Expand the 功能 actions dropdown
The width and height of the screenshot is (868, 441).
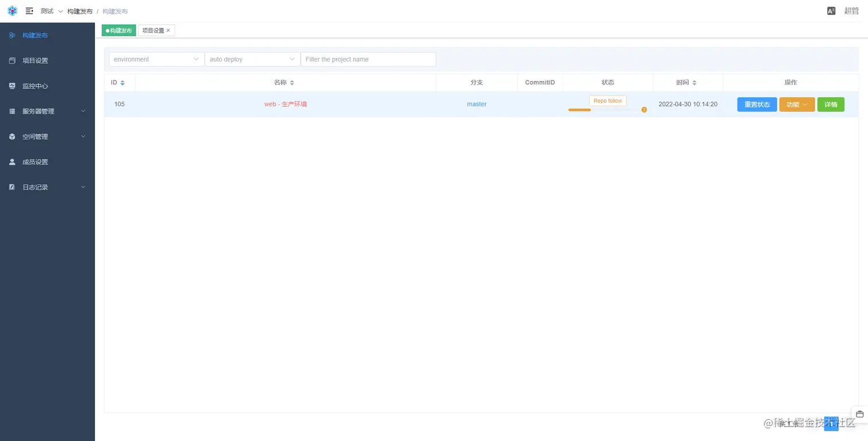pos(796,105)
